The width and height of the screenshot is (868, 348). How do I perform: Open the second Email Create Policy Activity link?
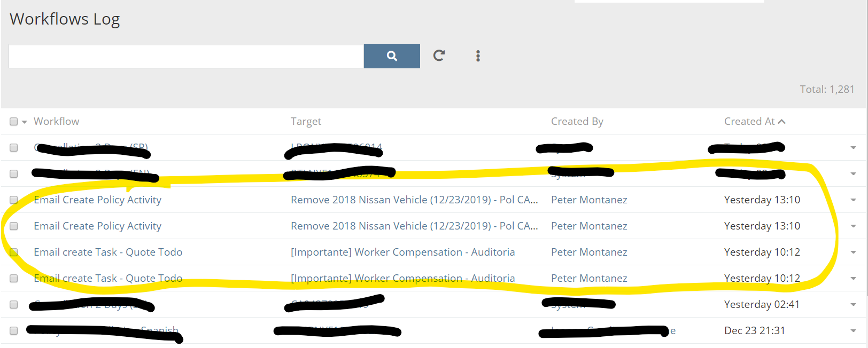coord(97,226)
